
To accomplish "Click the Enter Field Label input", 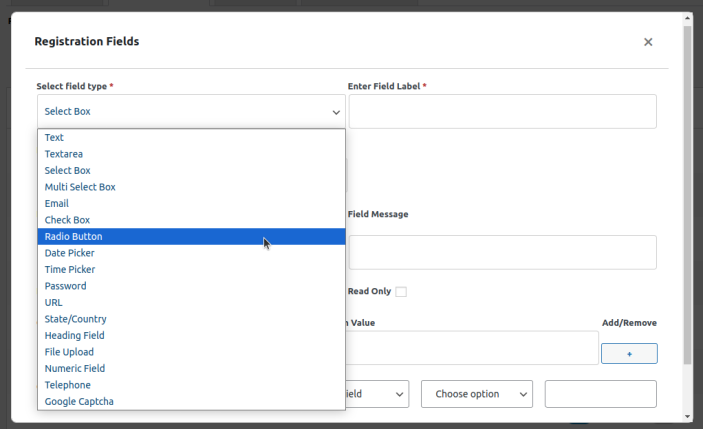I will pos(502,112).
